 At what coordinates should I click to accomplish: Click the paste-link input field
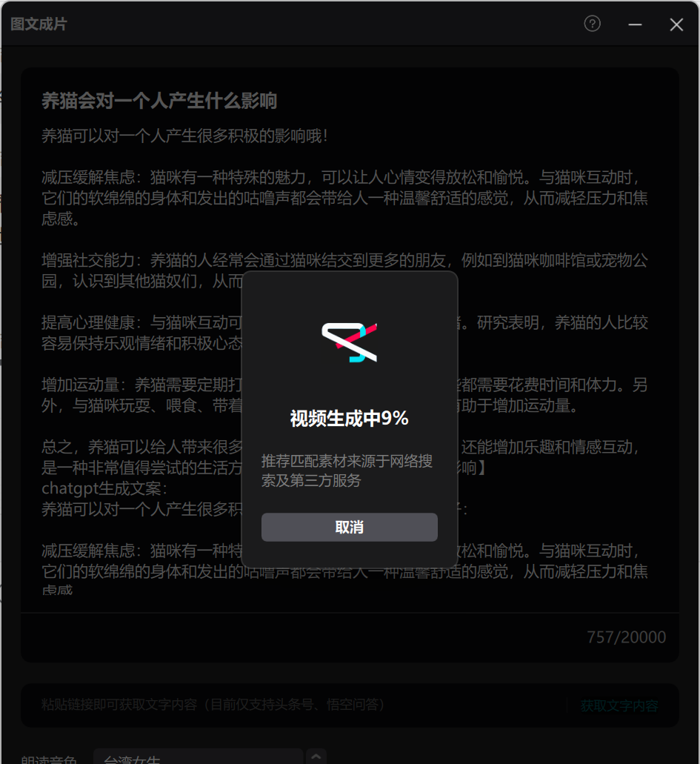coord(302,705)
